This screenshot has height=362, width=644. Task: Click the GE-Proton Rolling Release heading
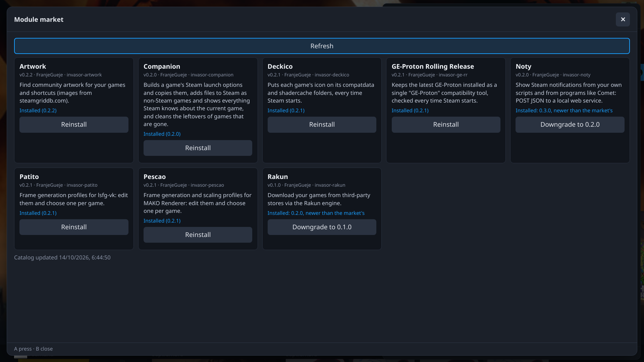pos(433,66)
